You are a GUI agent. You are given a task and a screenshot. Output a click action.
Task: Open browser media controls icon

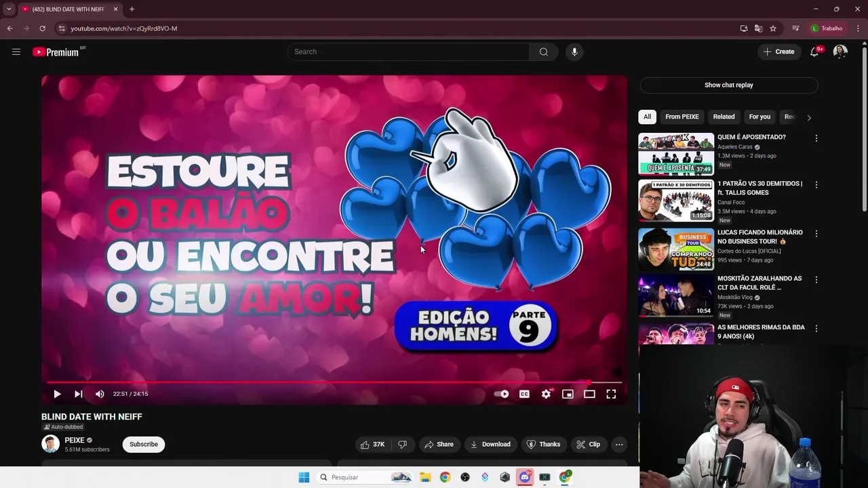pos(796,28)
